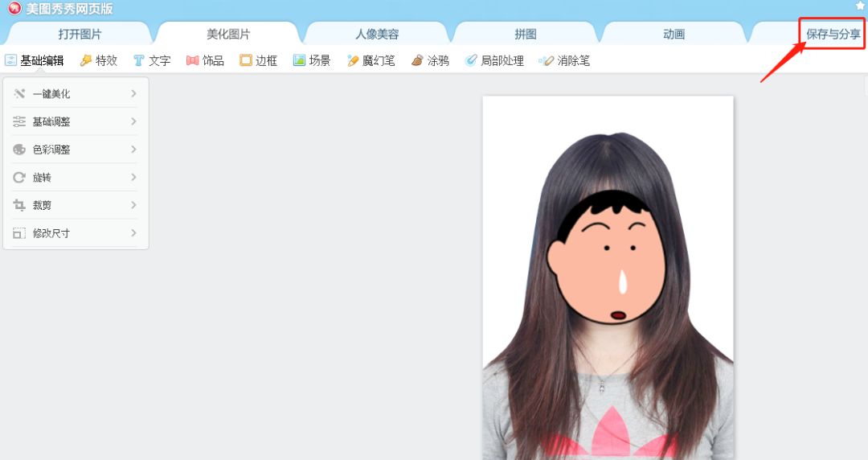868x460 pixels.
Task: Click the 美图秀秀网页版 title text
Action: (69, 8)
